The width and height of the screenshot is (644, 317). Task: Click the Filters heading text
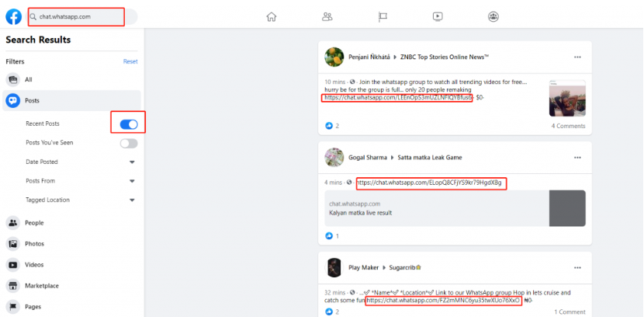click(15, 61)
